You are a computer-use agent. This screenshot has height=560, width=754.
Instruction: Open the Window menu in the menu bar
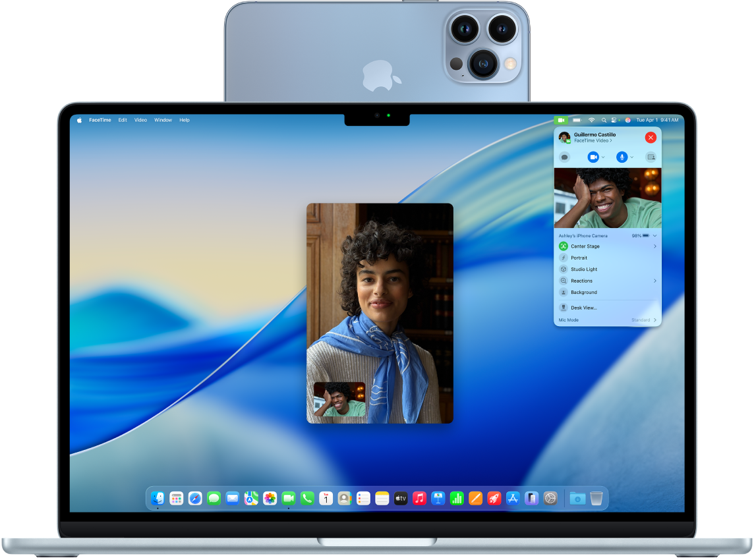pos(163,120)
